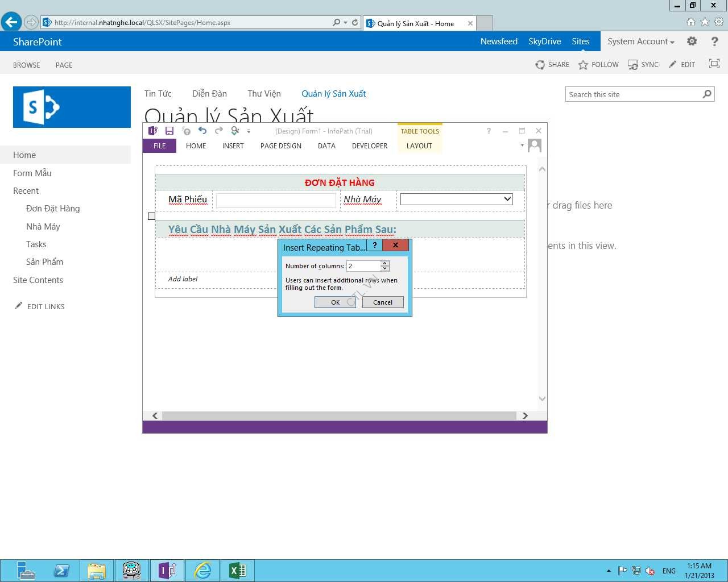Expand the Quick Access Toolbar customize arrow
The width and height of the screenshot is (728, 582).
[x=249, y=131]
